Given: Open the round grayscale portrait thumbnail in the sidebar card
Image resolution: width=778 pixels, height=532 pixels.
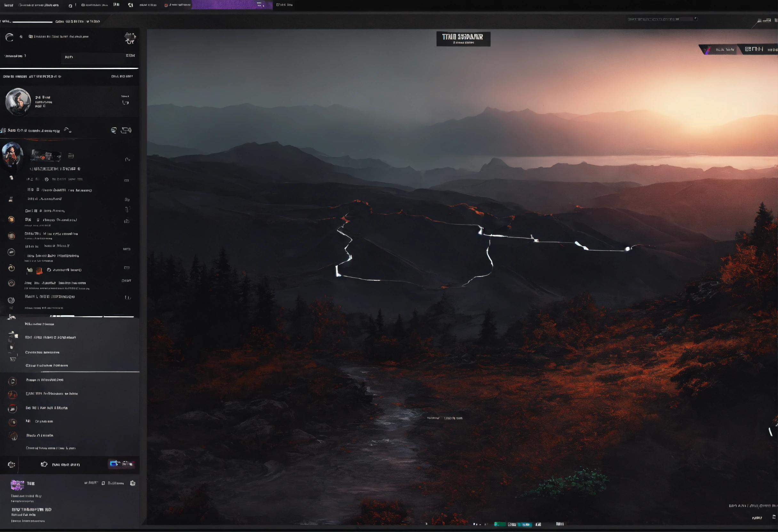Looking at the screenshot, I should pos(18,102).
